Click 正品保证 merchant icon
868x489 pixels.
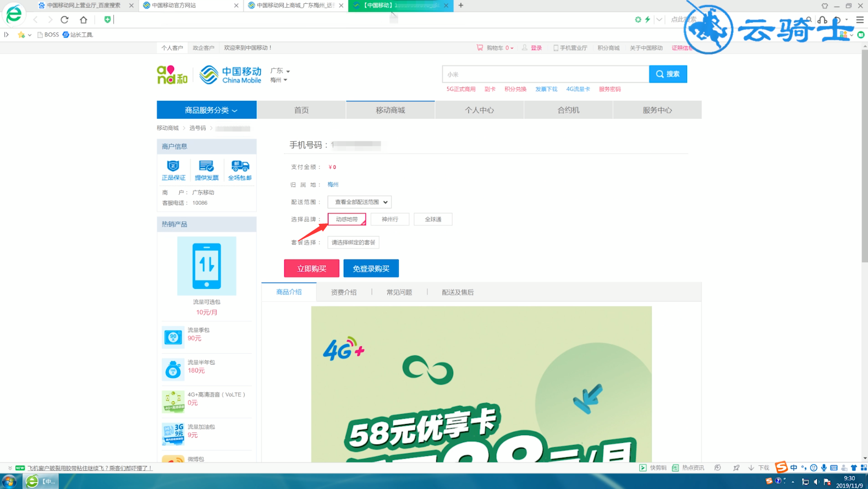coord(173,171)
